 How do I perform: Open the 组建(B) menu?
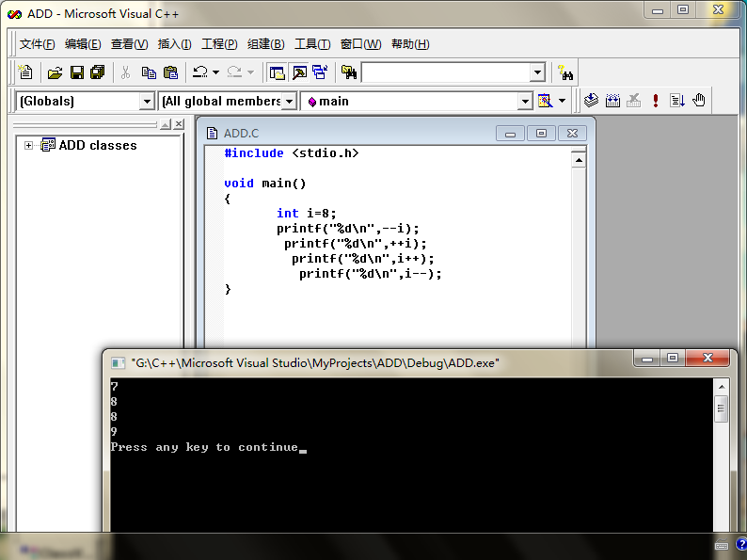coord(266,44)
